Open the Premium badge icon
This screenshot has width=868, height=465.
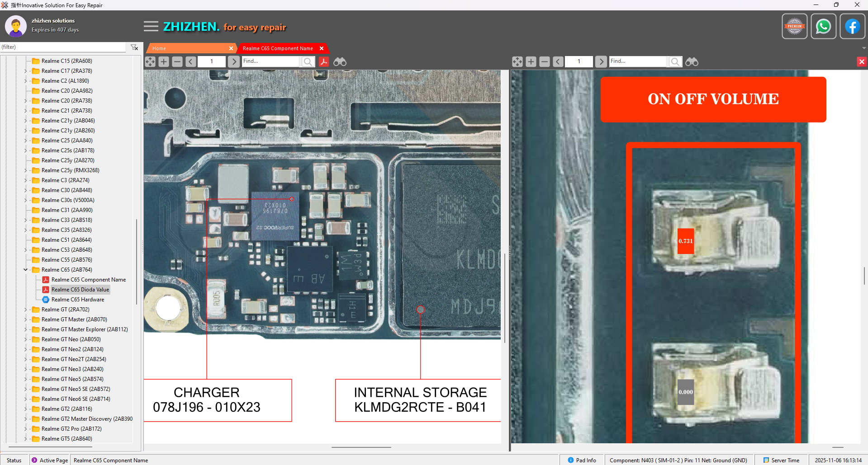pos(794,27)
